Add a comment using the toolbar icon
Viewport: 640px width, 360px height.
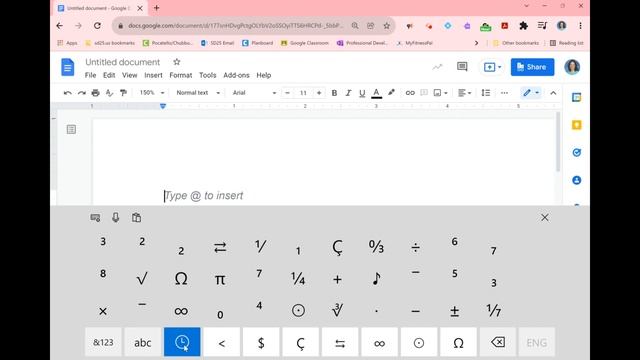click(x=424, y=93)
